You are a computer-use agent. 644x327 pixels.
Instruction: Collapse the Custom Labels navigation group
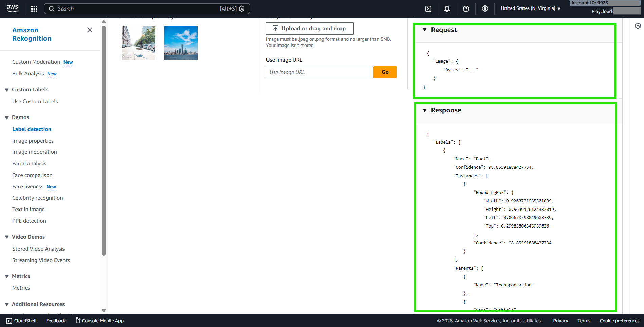7,90
